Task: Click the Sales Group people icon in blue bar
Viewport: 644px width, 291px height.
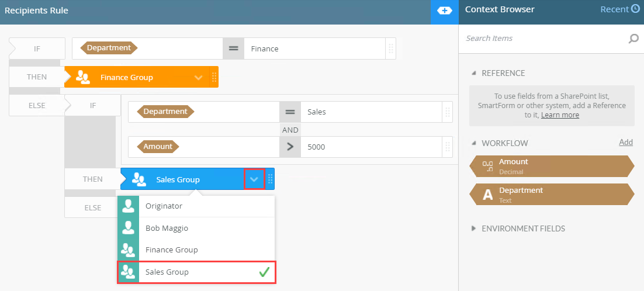Action: point(139,179)
